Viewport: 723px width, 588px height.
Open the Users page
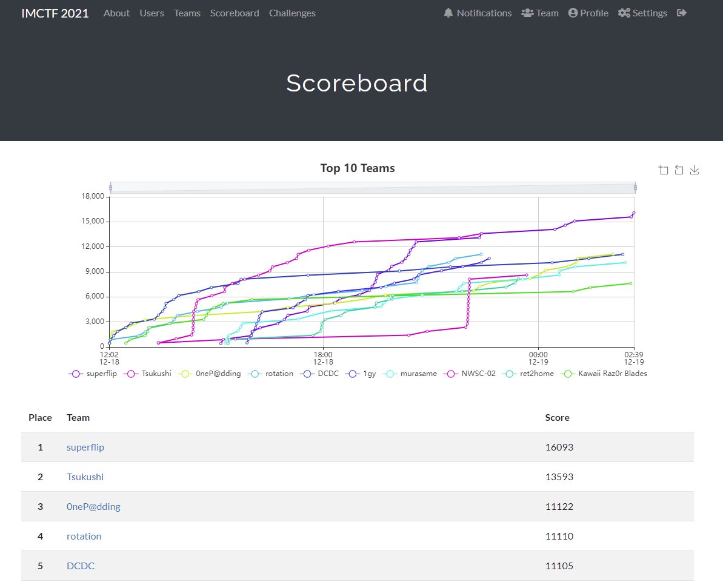point(152,13)
